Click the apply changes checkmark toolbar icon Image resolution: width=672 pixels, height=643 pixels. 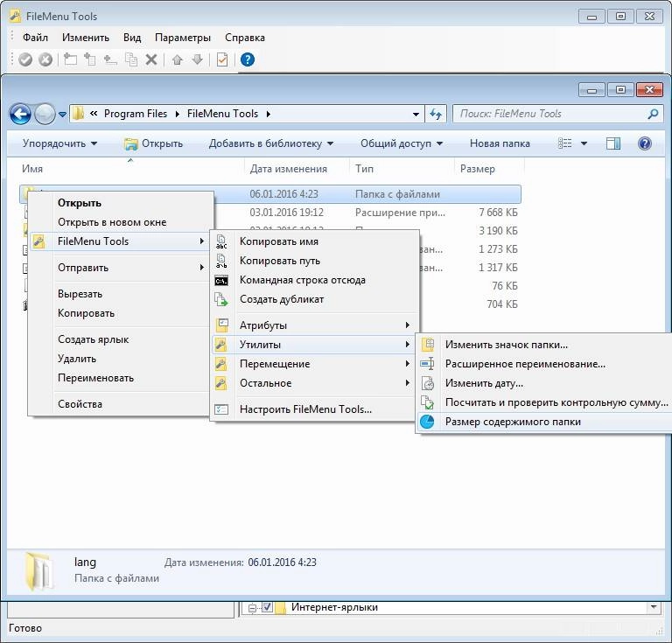(25, 59)
